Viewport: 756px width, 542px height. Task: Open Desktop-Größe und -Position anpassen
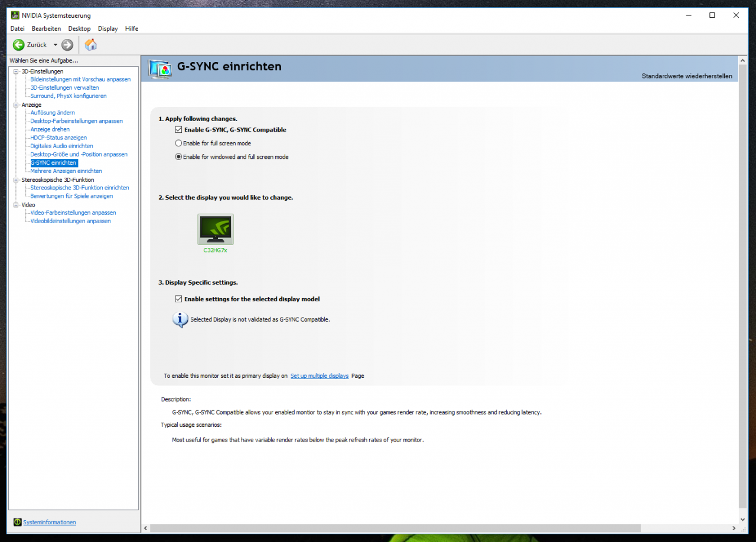pyautogui.click(x=79, y=154)
